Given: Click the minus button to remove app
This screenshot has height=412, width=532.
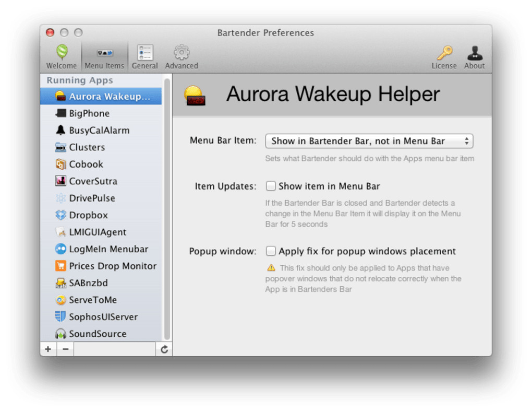Looking at the screenshot, I should (65, 349).
